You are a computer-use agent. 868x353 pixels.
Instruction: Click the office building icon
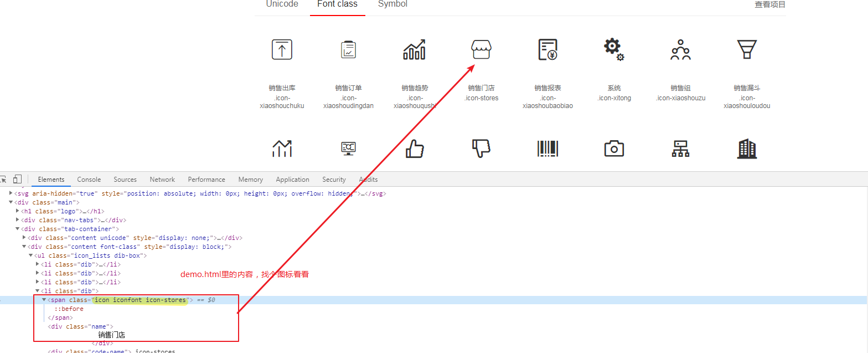[747, 149]
